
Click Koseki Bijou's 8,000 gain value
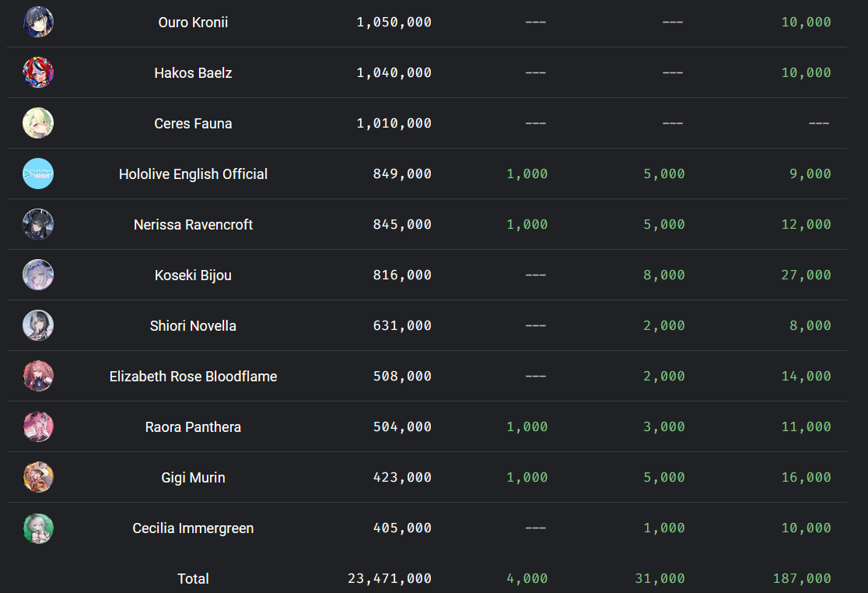[664, 275]
